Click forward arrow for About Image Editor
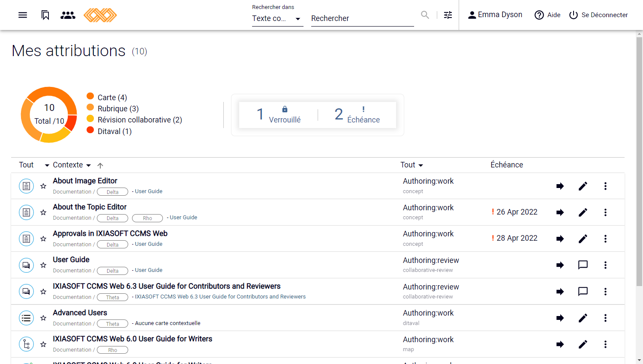643x364 pixels. [x=560, y=186]
